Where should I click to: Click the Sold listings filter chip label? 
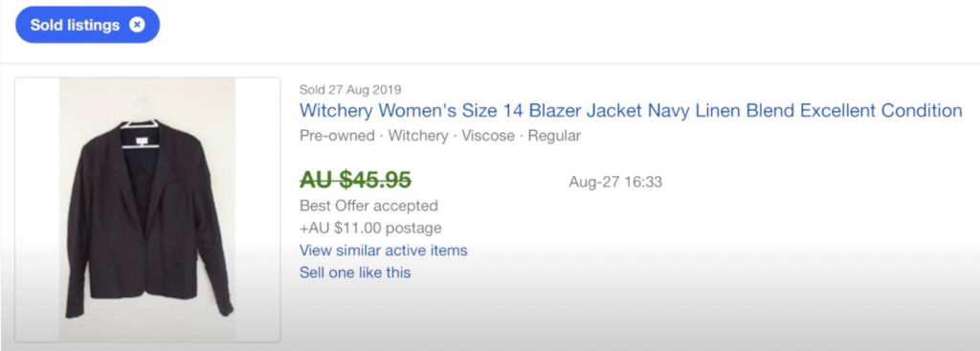coord(75,25)
